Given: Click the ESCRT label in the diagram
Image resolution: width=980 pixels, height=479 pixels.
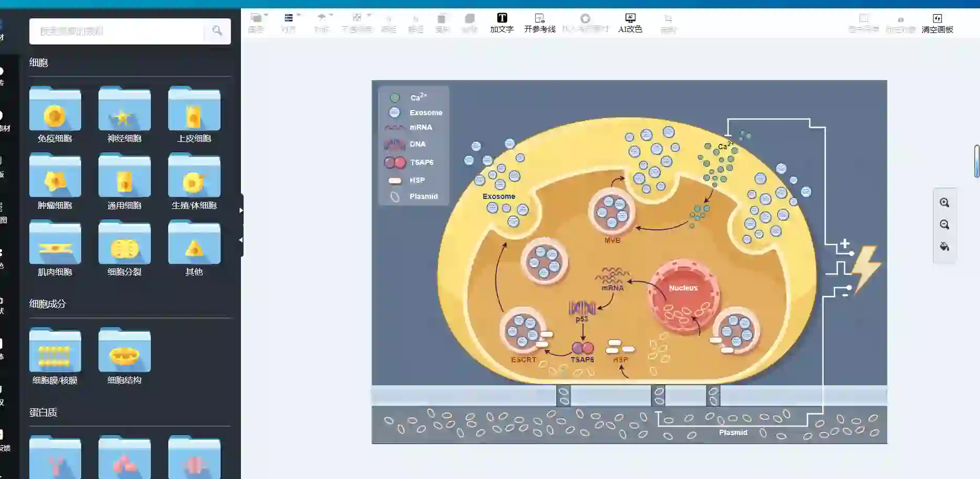Looking at the screenshot, I should pos(523,360).
